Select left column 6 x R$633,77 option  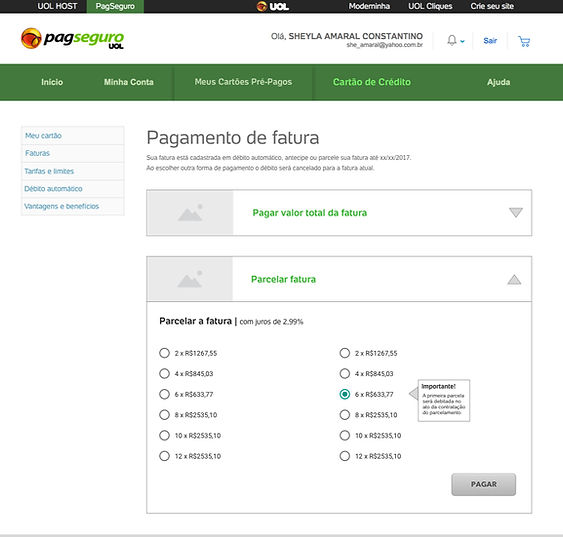tap(164, 394)
